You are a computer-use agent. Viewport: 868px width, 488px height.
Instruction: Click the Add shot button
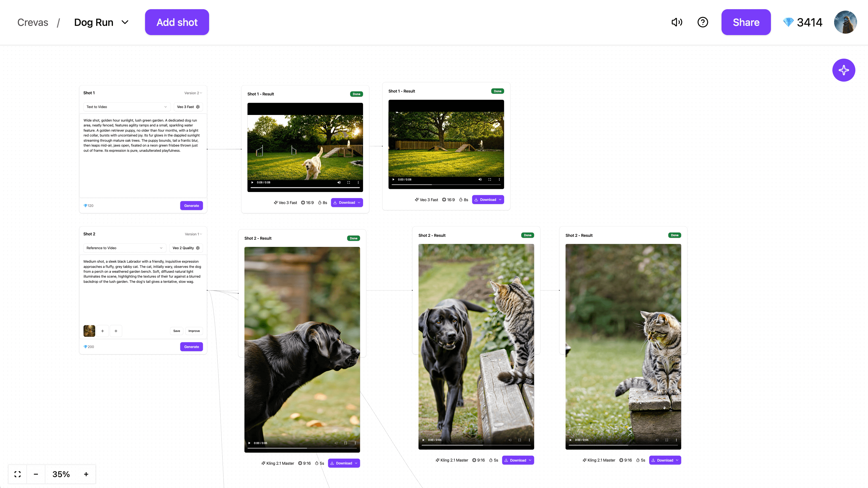177,22
